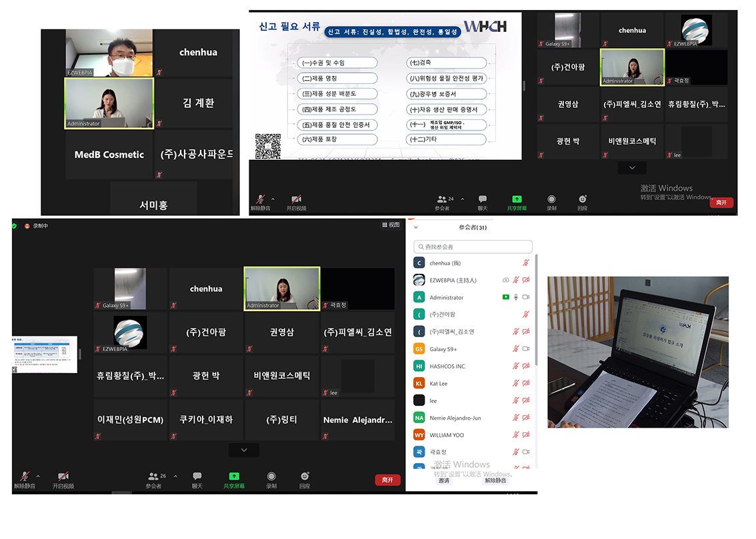756x539 pixels.
Task: Collapse participants panel with header chevron
Action: click(x=416, y=227)
